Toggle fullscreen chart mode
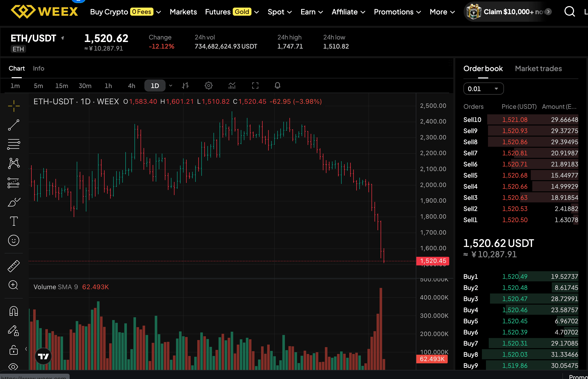The image size is (588, 379). [x=255, y=86]
